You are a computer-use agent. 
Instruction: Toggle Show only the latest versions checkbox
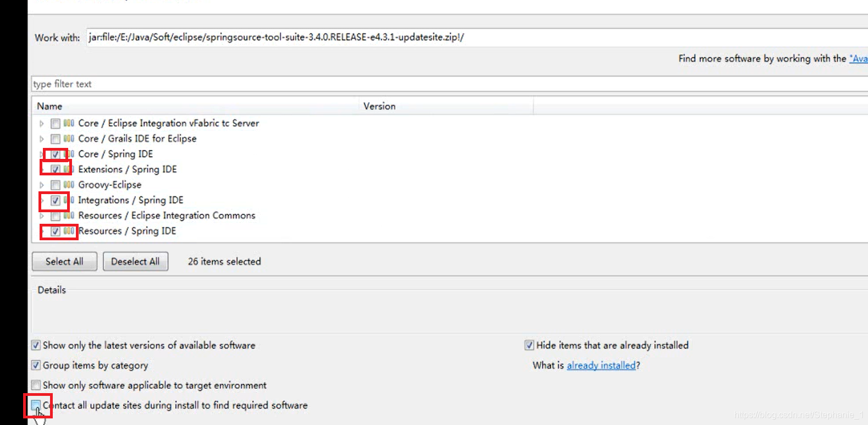pos(36,345)
